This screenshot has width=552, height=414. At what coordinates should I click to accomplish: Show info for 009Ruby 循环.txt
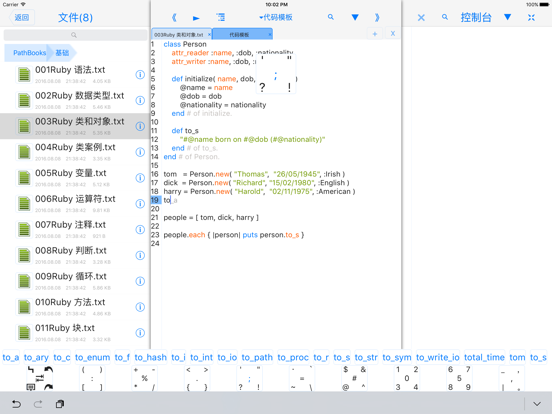[x=140, y=281]
